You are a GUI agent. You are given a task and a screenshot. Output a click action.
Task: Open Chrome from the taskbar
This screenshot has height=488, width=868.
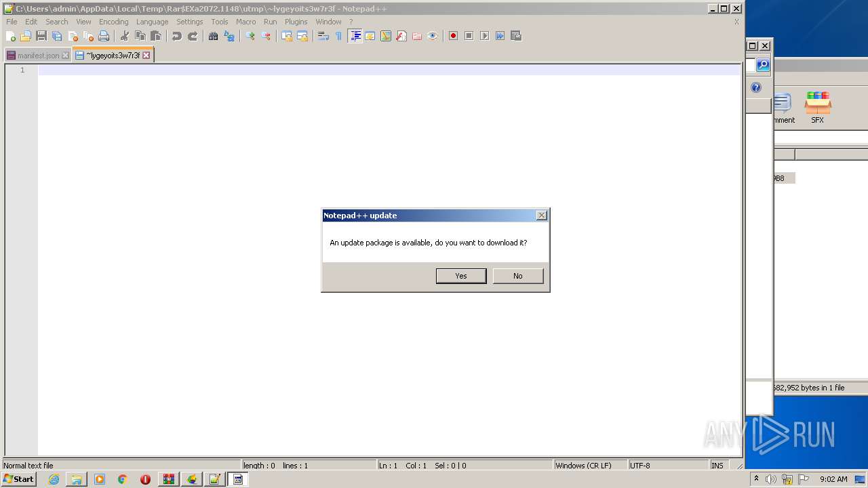point(122,479)
